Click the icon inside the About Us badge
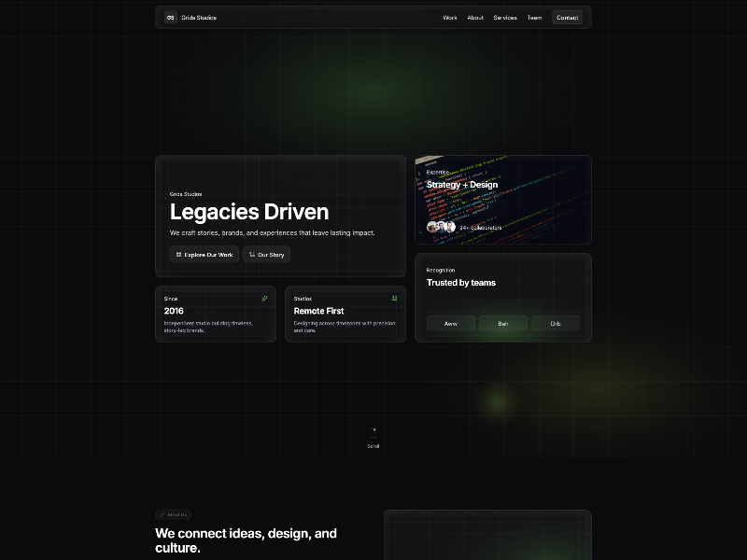Viewport: 747px width, 560px height. [162, 514]
